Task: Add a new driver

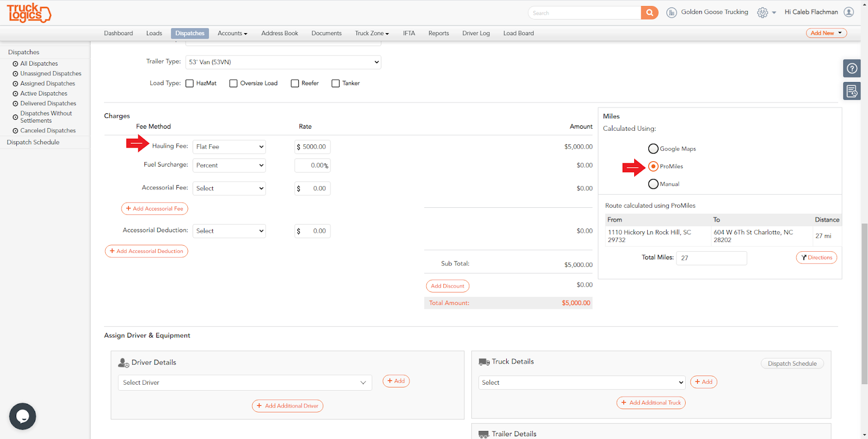Action: pyautogui.click(x=396, y=381)
